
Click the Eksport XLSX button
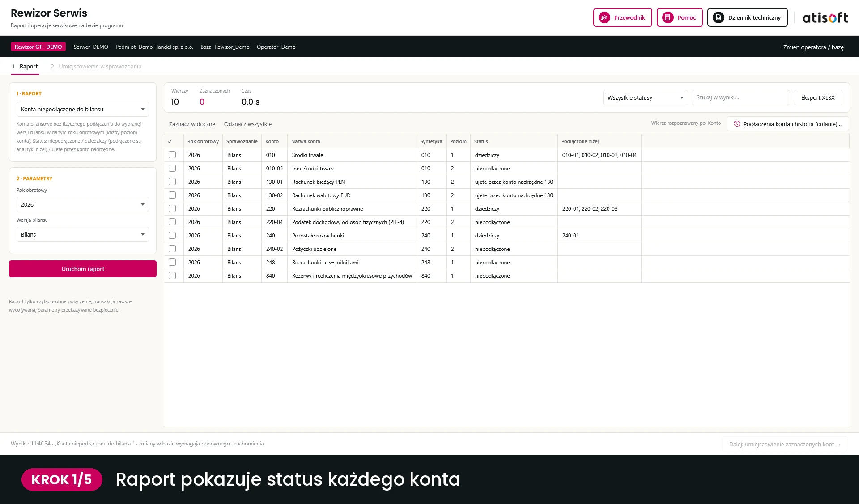[x=818, y=97]
